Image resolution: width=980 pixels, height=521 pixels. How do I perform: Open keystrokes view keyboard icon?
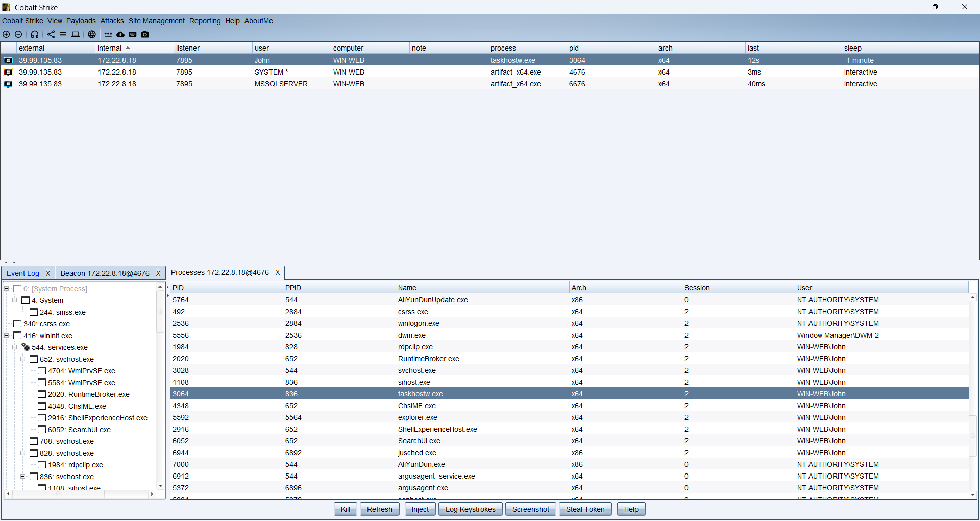click(x=133, y=34)
